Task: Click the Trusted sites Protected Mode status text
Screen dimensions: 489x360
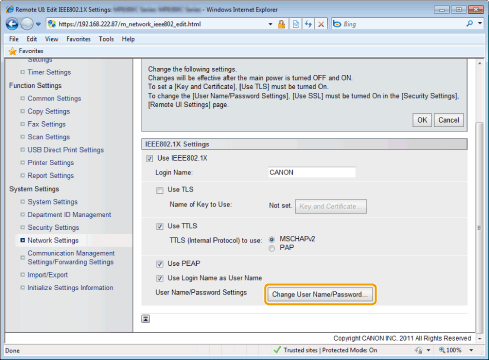Action: point(330,350)
